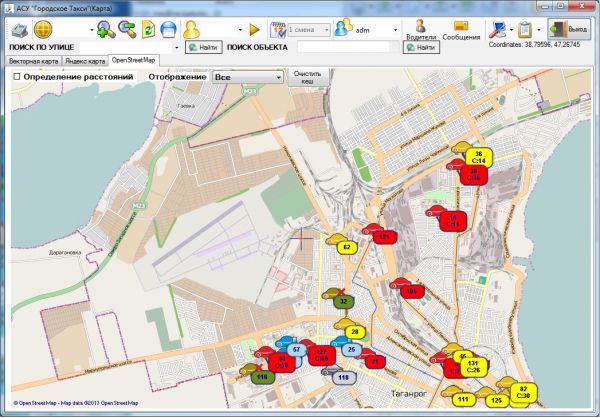The width and height of the screenshot is (600, 418).
Task: Click the yellow play arrow icon
Action: [x=254, y=29]
